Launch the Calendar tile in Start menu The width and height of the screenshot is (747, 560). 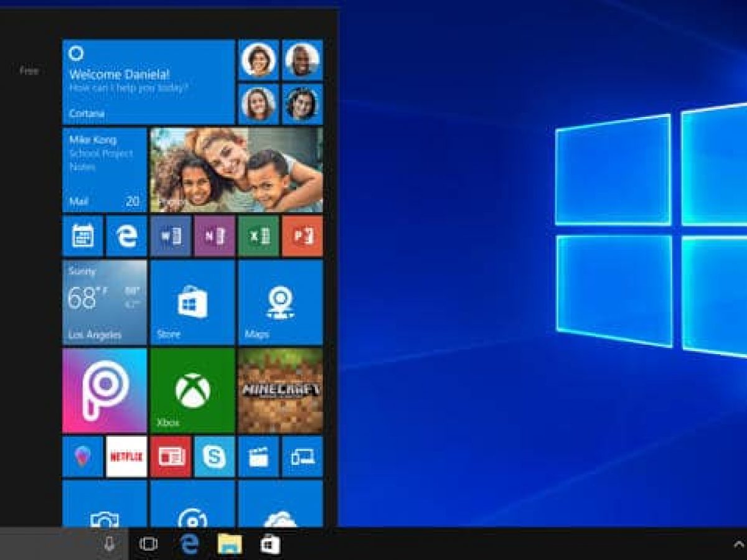point(83,236)
